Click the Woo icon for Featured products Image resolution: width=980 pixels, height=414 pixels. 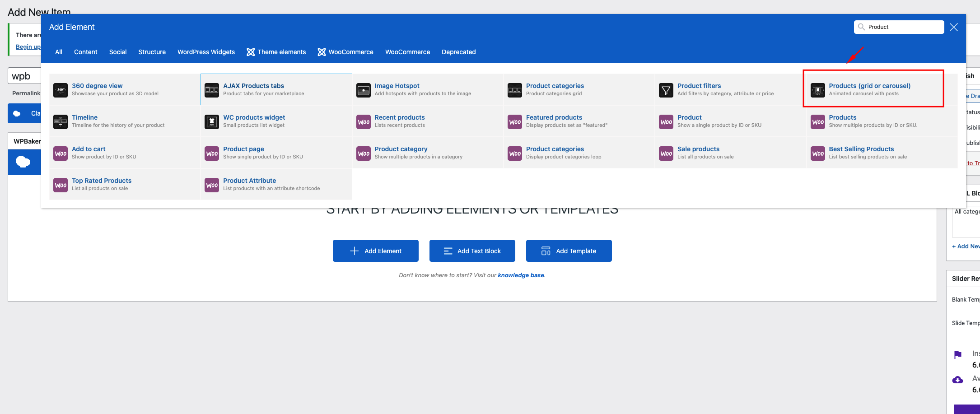coord(515,121)
